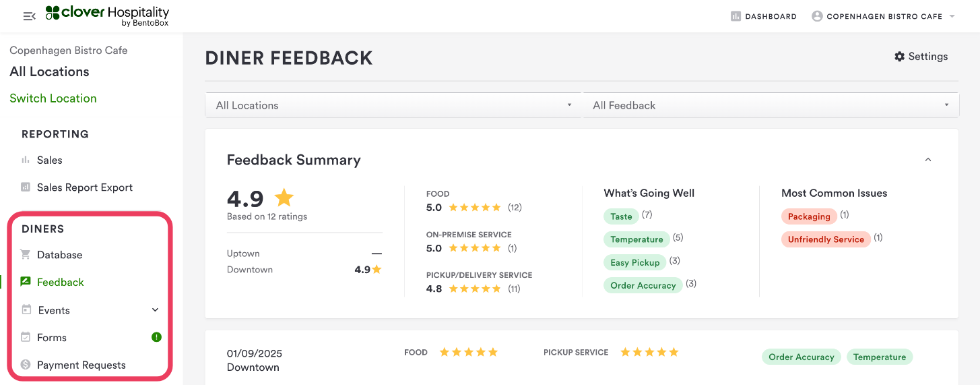Expand the Events submenu chevron
Viewport: 980px width, 385px height.
tap(155, 310)
